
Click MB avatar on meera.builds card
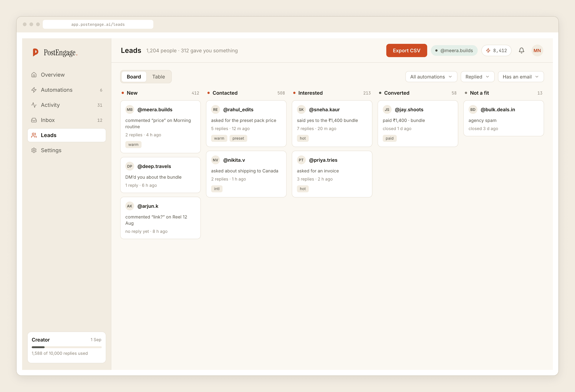point(130,110)
